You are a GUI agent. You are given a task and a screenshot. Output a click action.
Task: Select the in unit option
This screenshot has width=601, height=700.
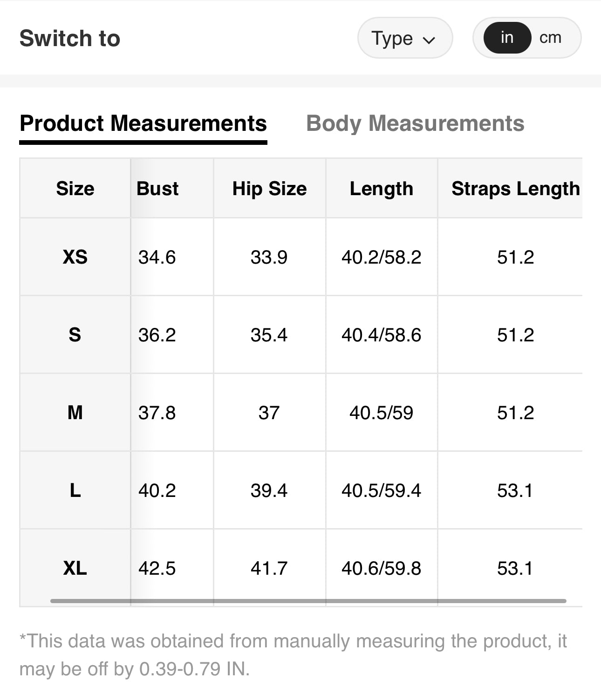click(x=507, y=38)
